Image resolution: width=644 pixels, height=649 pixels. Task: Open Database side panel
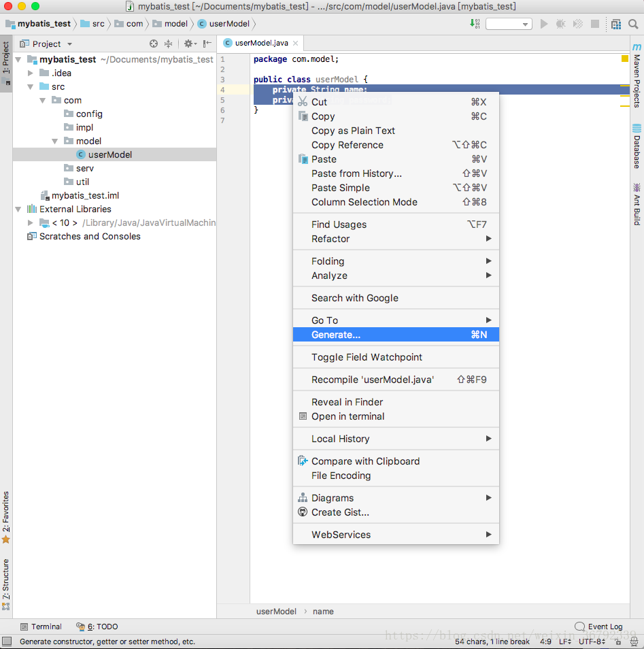coord(637,146)
